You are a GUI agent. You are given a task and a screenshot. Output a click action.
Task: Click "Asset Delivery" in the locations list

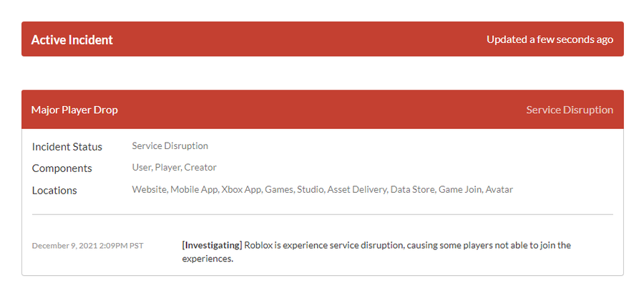[356, 190]
